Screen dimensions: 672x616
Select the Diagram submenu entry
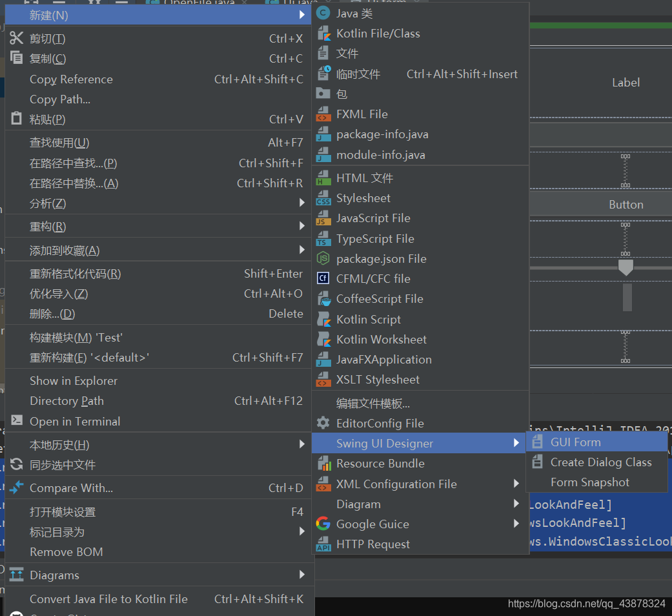[x=420, y=504]
